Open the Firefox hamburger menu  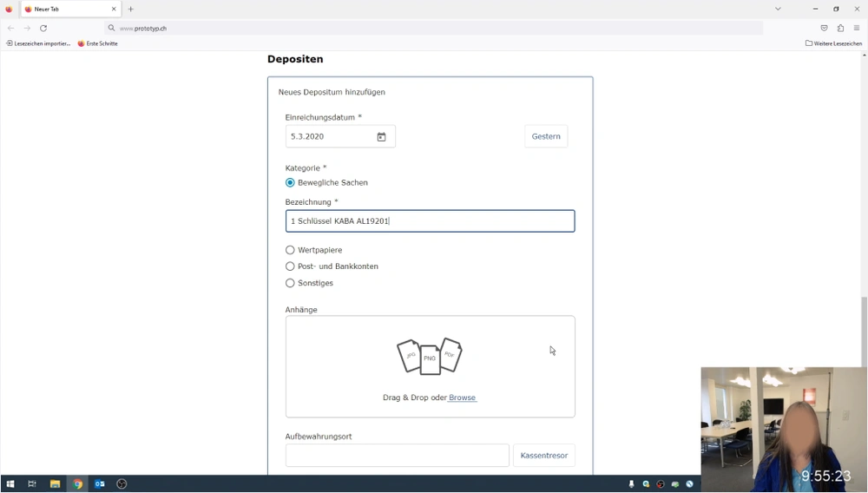tap(857, 29)
